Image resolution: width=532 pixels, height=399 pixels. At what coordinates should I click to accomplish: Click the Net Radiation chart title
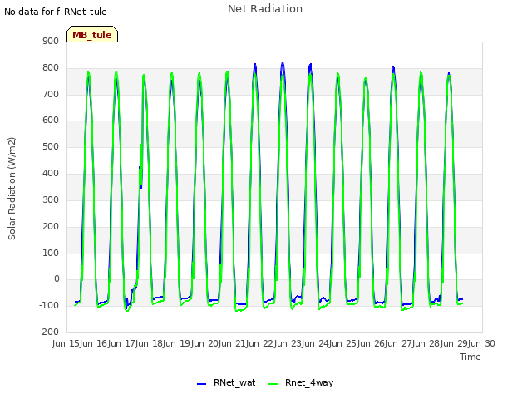point(265,9)
